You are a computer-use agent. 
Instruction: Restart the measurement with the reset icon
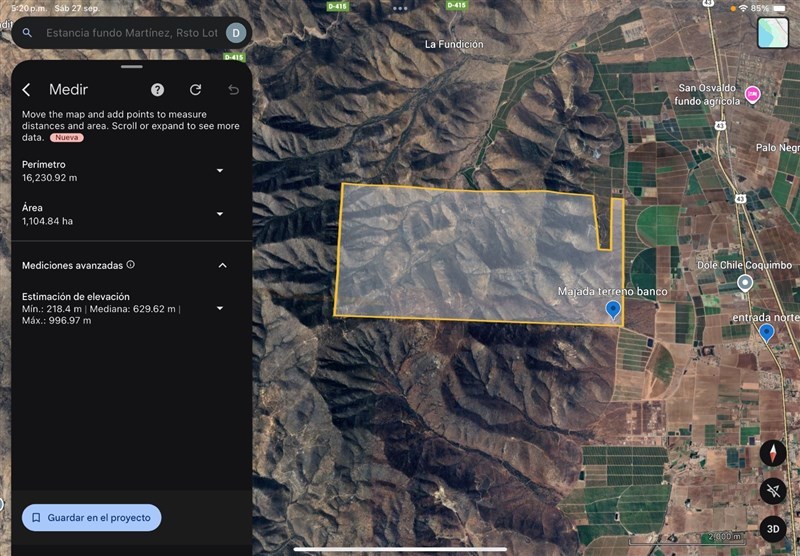(x=195, y=90)
